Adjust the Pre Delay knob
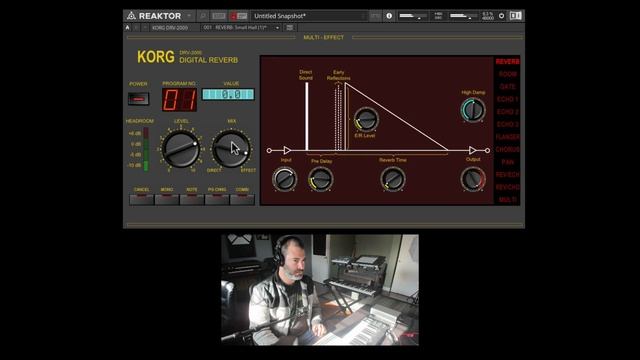This screenshot has height=360, width=640. tap(321, 179)
